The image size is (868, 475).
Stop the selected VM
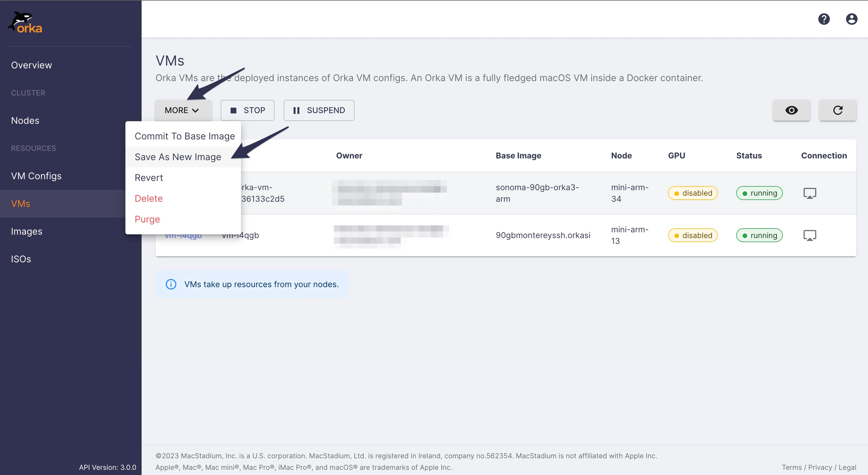tap(247, 110)
